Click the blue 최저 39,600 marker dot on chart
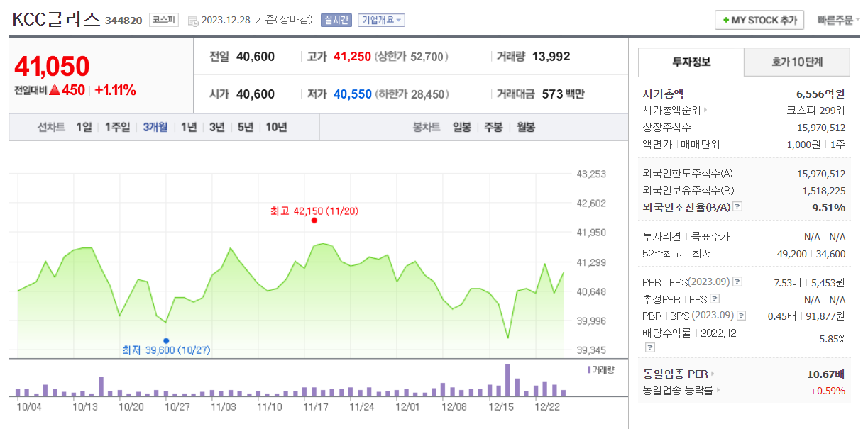The width and height of the screenshot is (868, 429). point(166,340)
